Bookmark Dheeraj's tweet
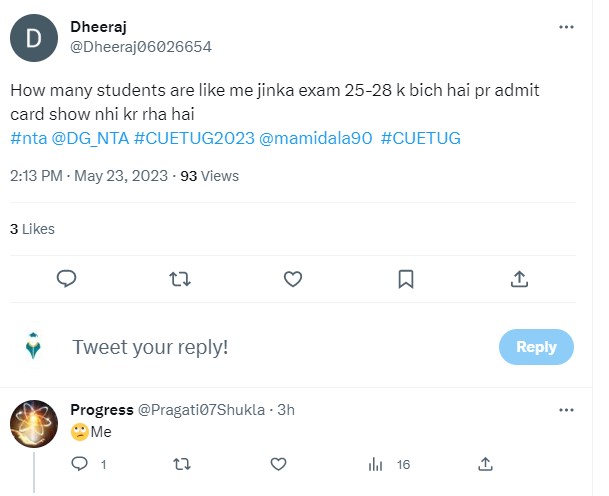Image resolution: width=609 pixels, height=496 pixels. coord(406,278)
